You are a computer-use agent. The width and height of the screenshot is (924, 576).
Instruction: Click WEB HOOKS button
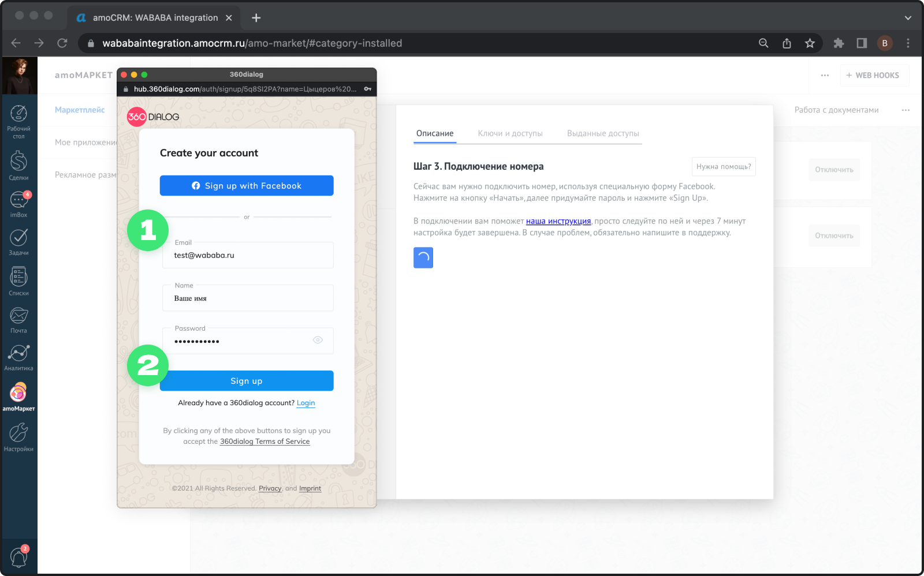(874, 75)
